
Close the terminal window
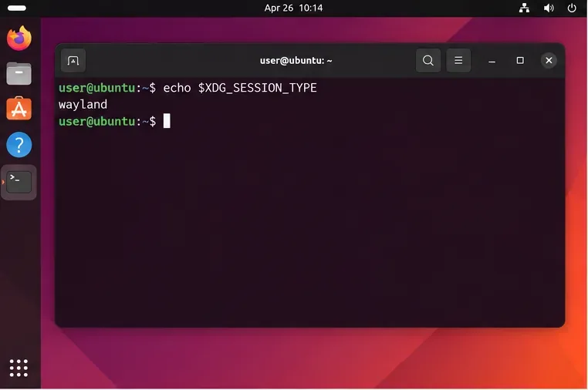[549, 60]
